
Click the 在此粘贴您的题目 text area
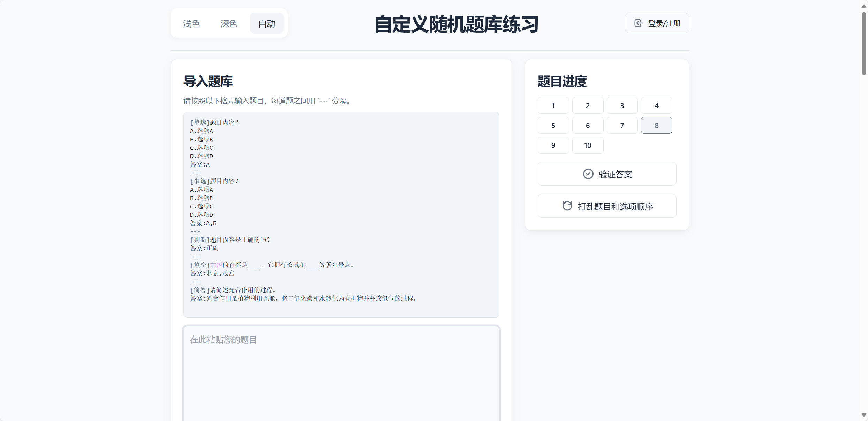pyautogui.click(x=341, y=374)
